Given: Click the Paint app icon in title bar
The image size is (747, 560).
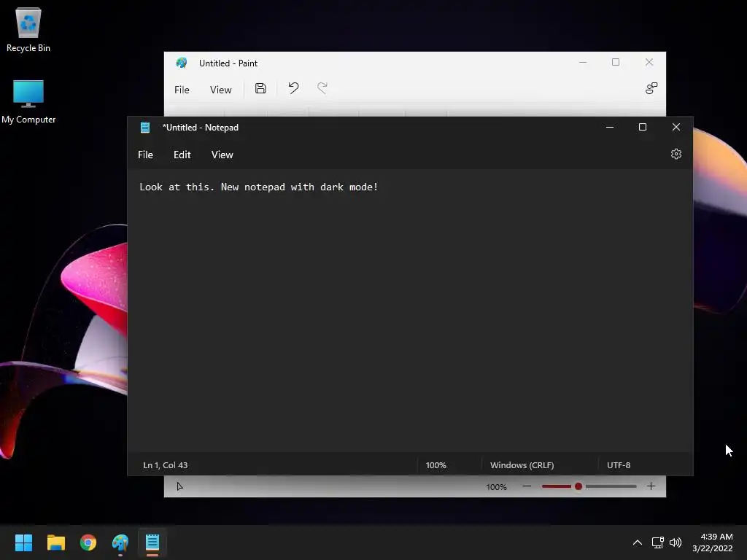Looking at the screenshot, I should coord(182,63).
